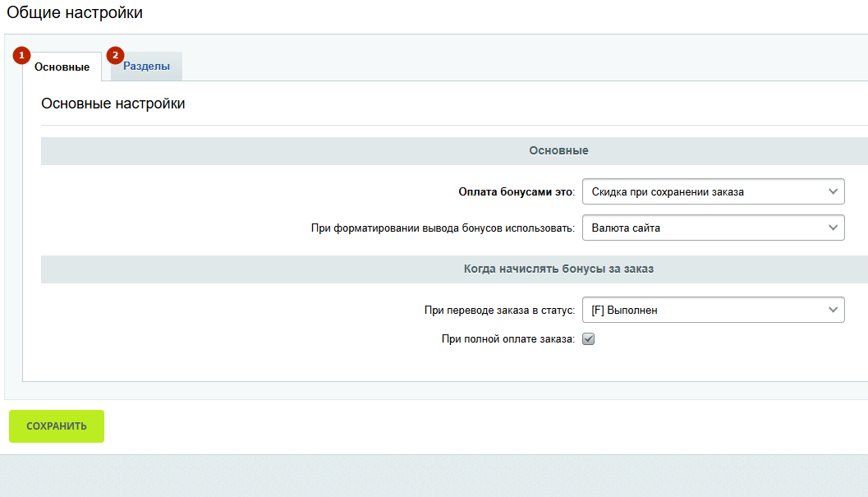The image size is (868, 497).
Task: Click the arrow beside 'Скидка при сохранении заказа'
Action: [x=834, y=192]
